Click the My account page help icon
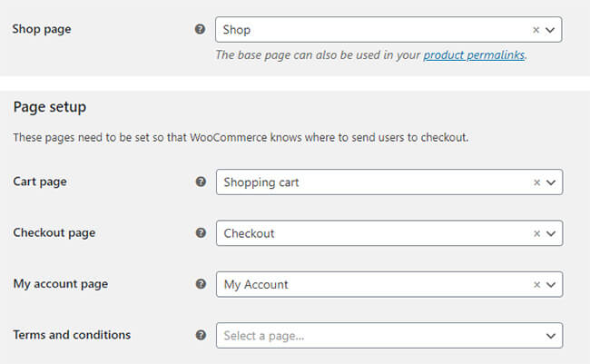 201,284
